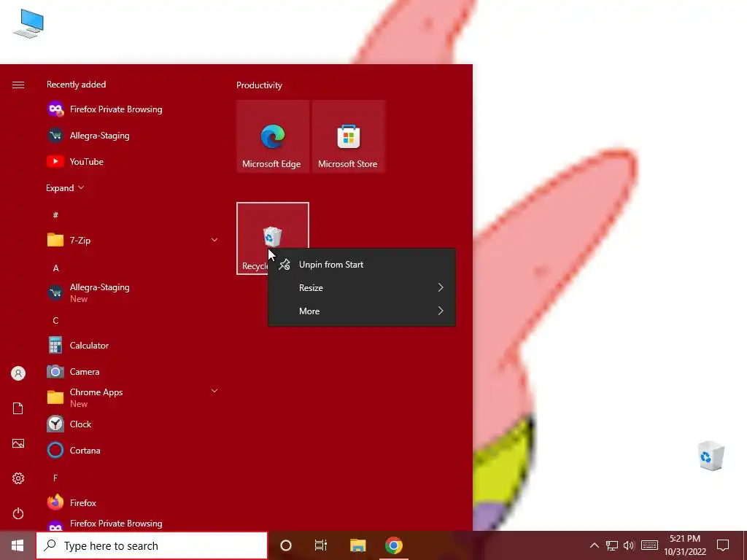Open the Resize submenu
747x560 pixels.
(362, 287)
